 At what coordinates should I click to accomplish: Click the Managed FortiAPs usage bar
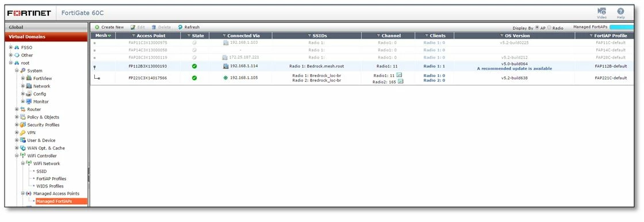click(x=621, y=28)
